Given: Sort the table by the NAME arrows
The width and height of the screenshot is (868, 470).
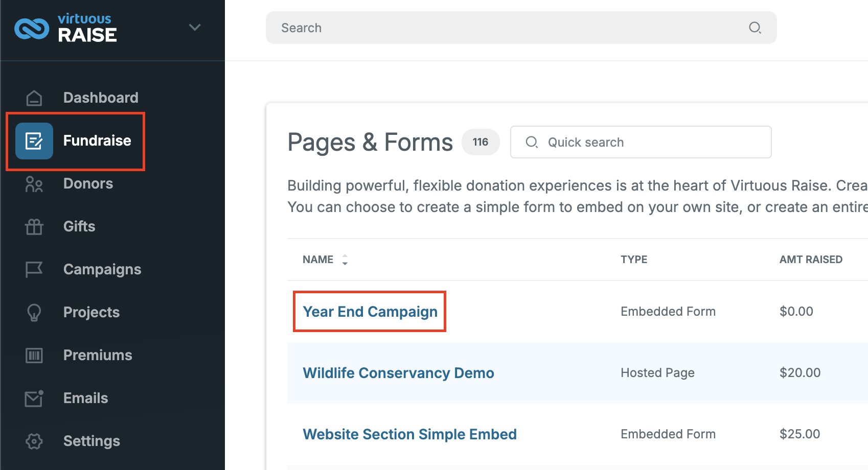Looking at the screenshot, I should click(345, 260).
